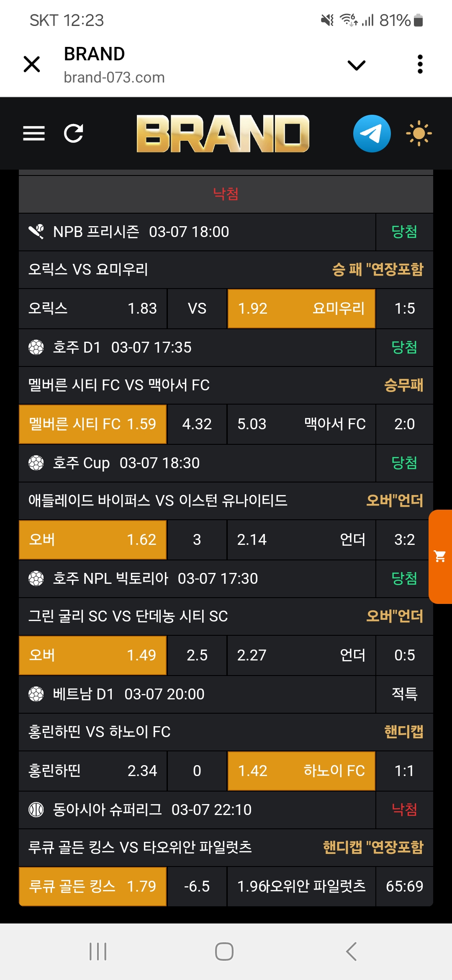
Task: Tap the Android back navigation button
Action: pos(352,952)
